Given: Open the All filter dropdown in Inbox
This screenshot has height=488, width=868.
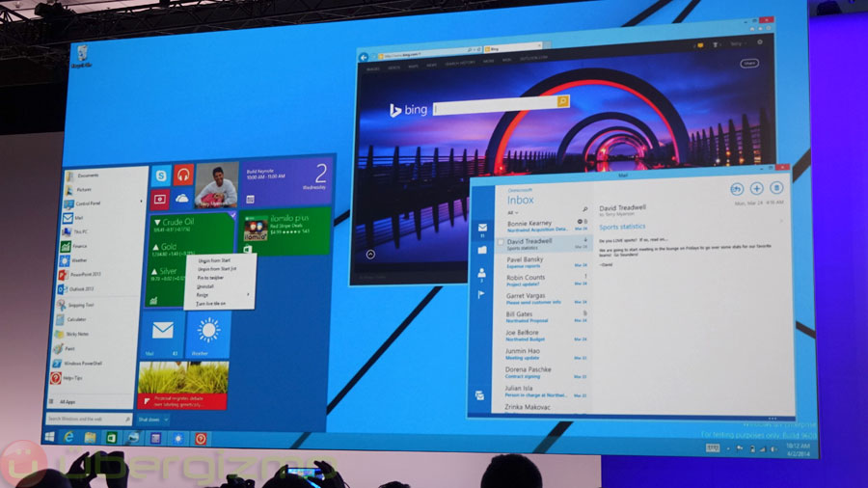Looking at the screenshot, I should pos(513,212).
